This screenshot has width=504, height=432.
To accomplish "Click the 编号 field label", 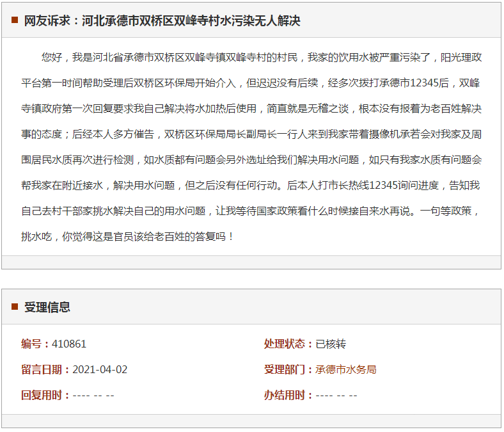I will coord(36,344).
